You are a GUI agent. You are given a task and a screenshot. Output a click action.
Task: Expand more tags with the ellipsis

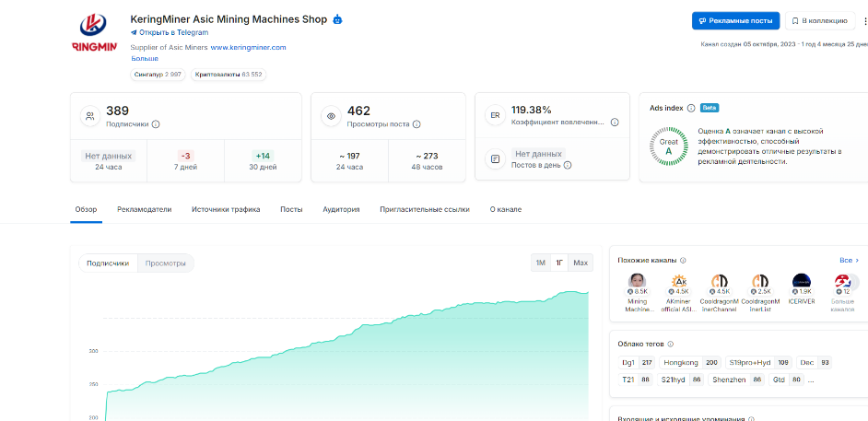(x=811, y=380)
